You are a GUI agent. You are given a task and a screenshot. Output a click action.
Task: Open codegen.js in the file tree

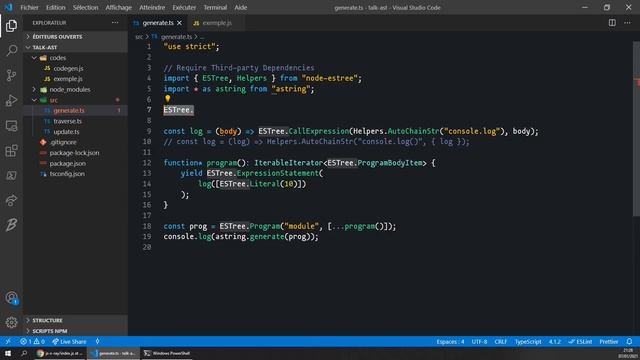(x=68, y=69)
